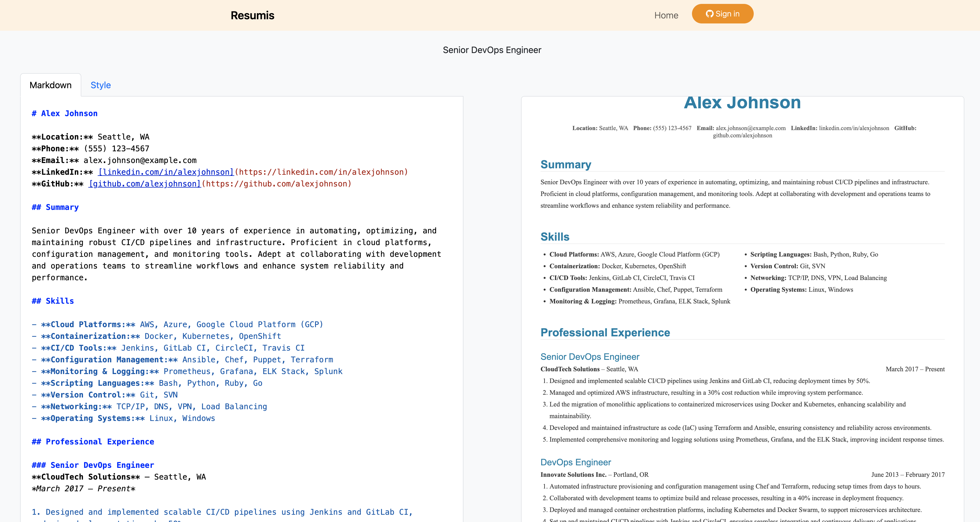Click alex.johnson@example.com in the preview
This screenshot has width=980, height=522.
point(750,128)
